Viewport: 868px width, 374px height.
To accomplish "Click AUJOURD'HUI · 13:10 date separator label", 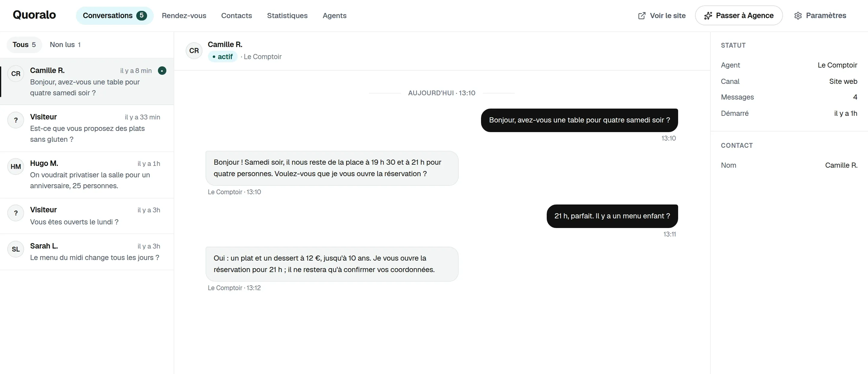I will pyautogui.click(x=442, y=93).
